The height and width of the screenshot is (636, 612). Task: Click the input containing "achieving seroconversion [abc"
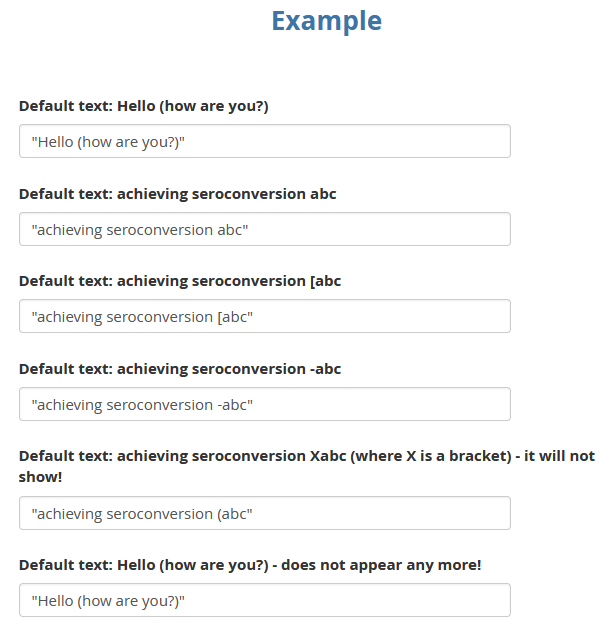[264, 316]
